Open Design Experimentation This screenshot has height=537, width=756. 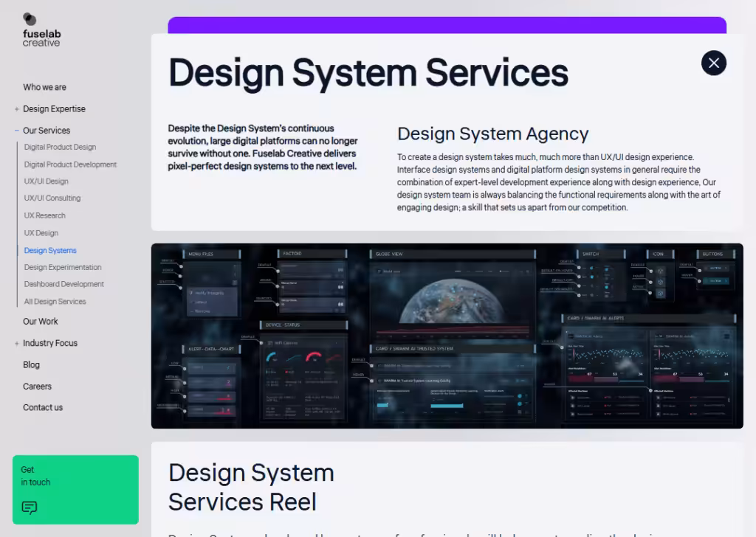(62, 267)
